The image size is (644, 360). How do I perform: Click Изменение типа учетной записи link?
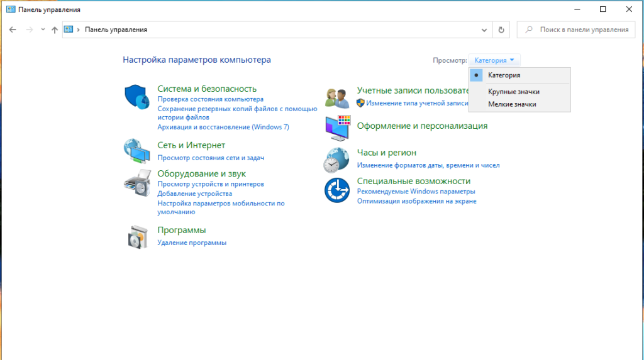(x=417, y=103)
